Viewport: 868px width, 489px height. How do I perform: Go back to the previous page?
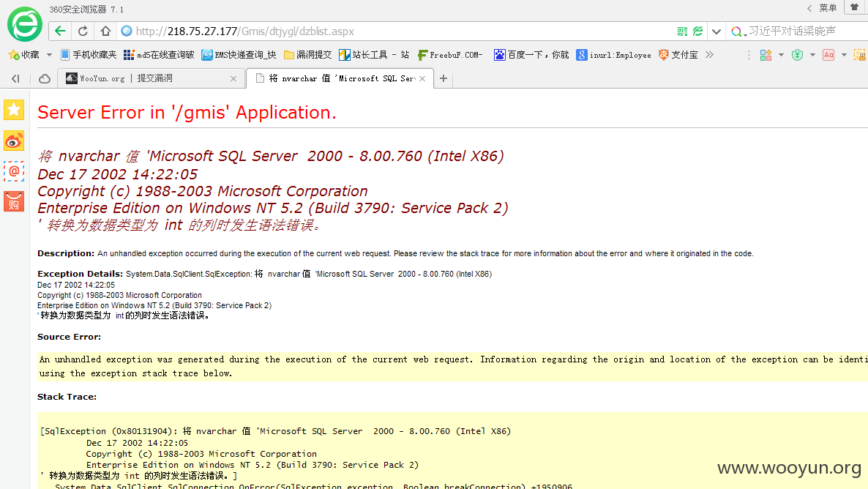pos(60,31)
